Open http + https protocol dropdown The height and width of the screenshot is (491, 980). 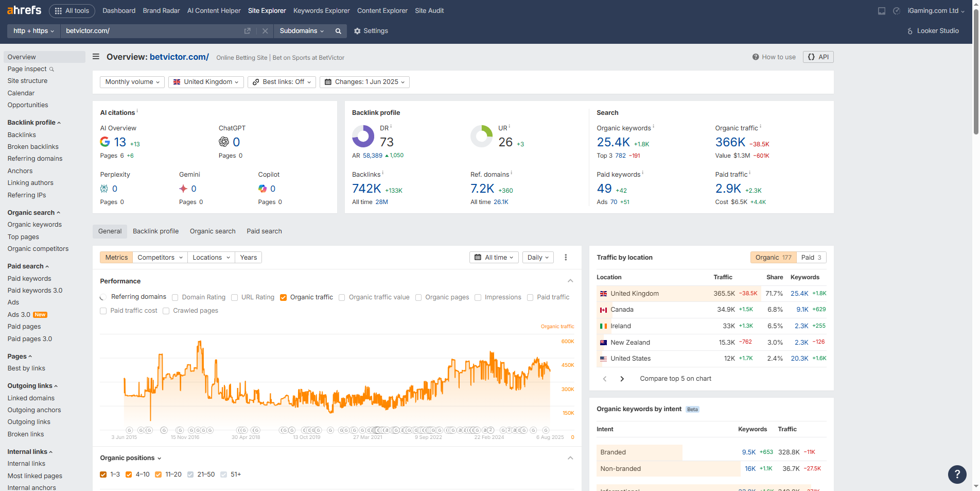33,31
